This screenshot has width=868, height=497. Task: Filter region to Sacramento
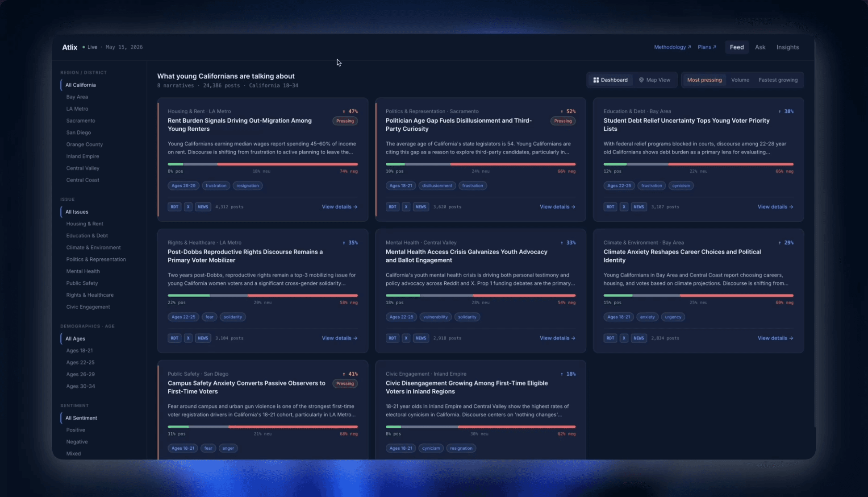pyautogui.click(x=81, y=121)
